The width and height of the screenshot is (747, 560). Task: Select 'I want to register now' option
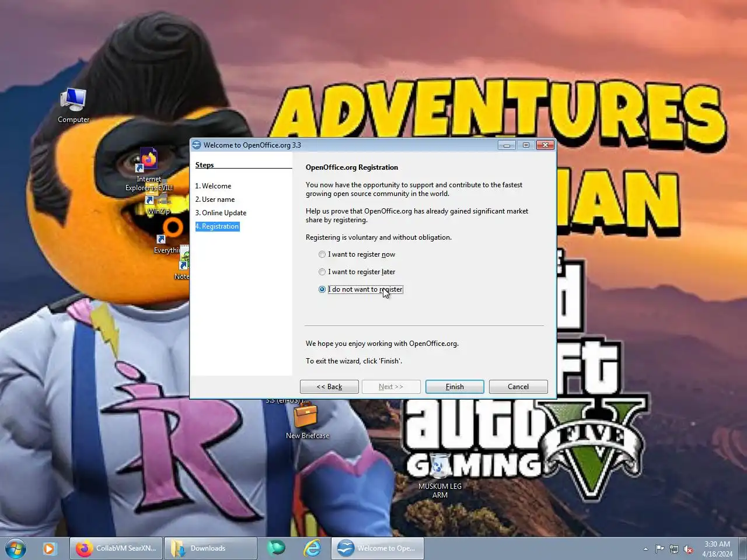click(357, 254)
